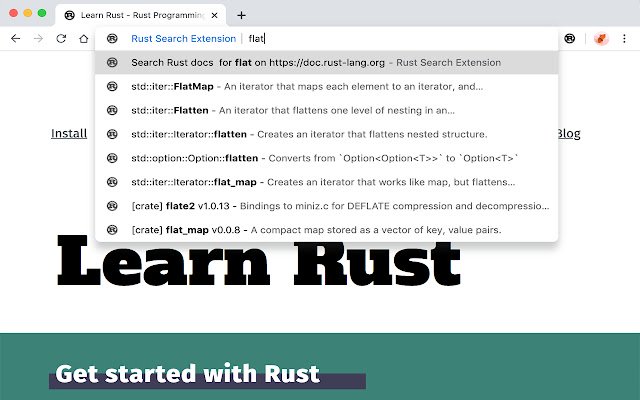Click the icon beside Option::flatten suggestion
640x400 pixels.
coord(112,158)
